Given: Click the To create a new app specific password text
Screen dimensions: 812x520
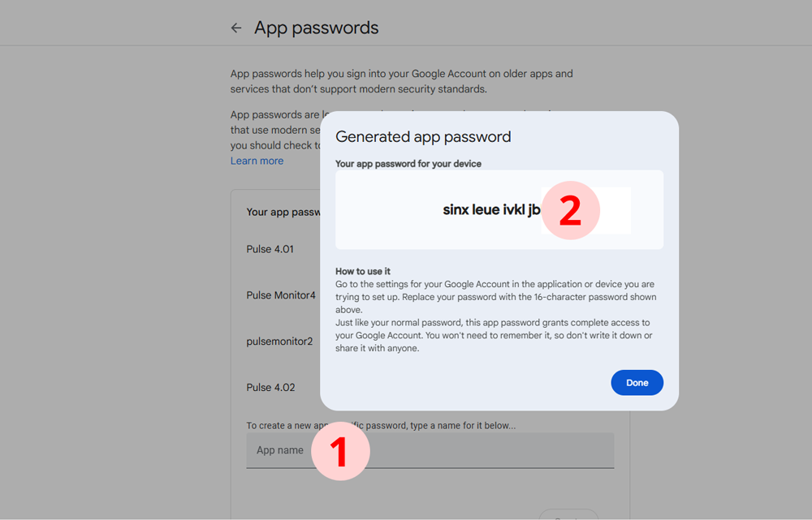Looking at the screenshot, I should 381,425.
